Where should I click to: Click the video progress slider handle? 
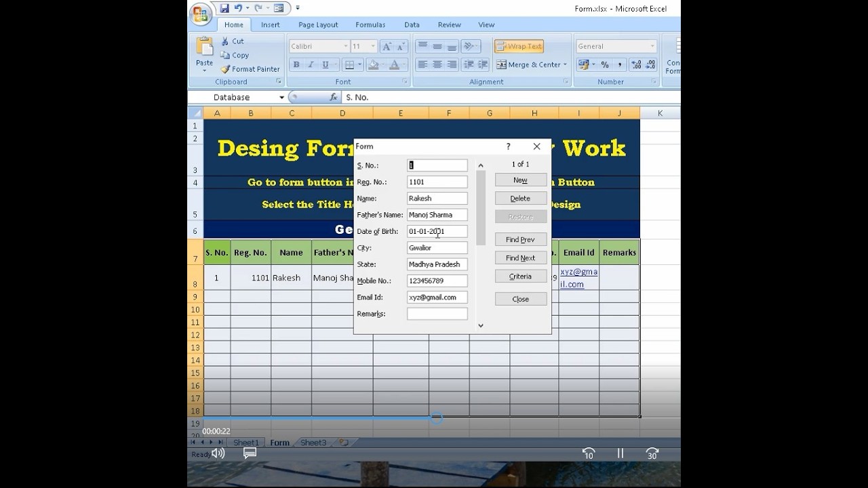pos(437,418)
